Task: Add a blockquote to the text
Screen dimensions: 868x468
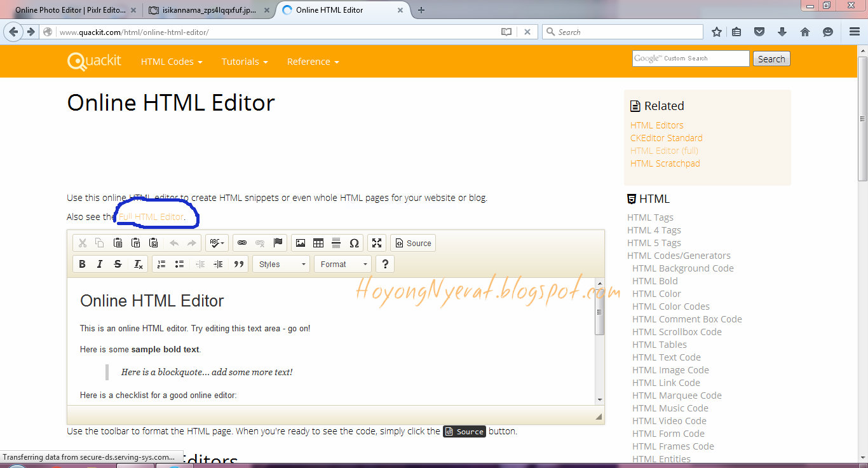Action: (x=239, y=263)
